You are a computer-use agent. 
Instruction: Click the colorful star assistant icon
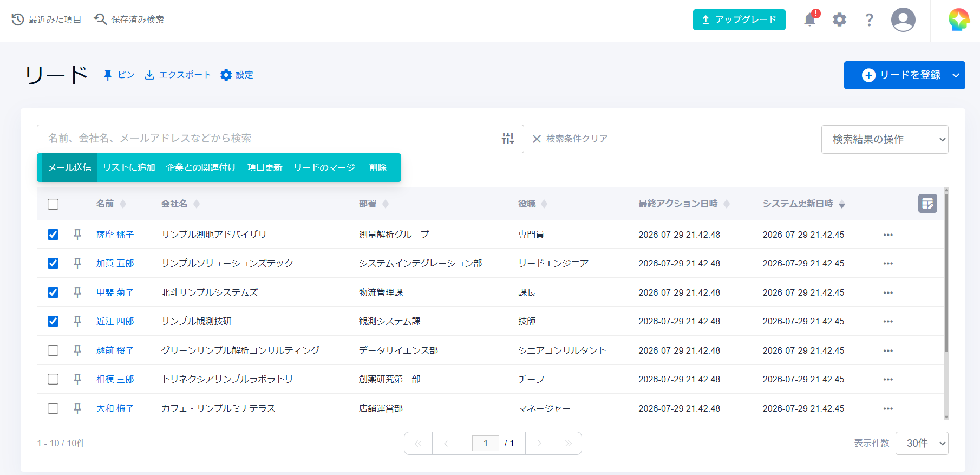pyautogui.click(x=959, y=20)
